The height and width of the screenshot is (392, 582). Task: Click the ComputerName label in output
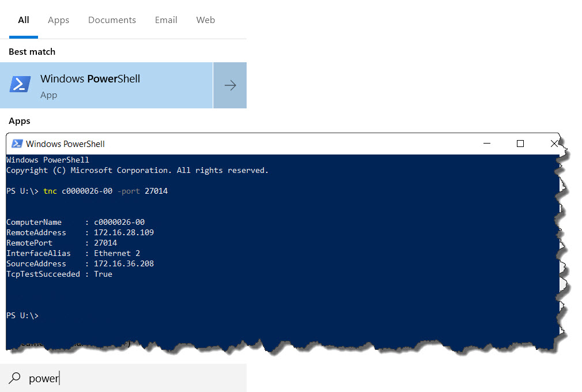coord(34,222)
